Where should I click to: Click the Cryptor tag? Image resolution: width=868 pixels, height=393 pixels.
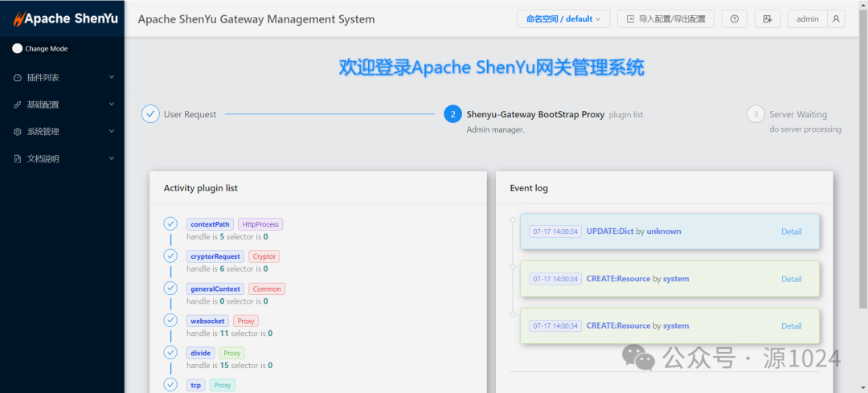(264, 256)
